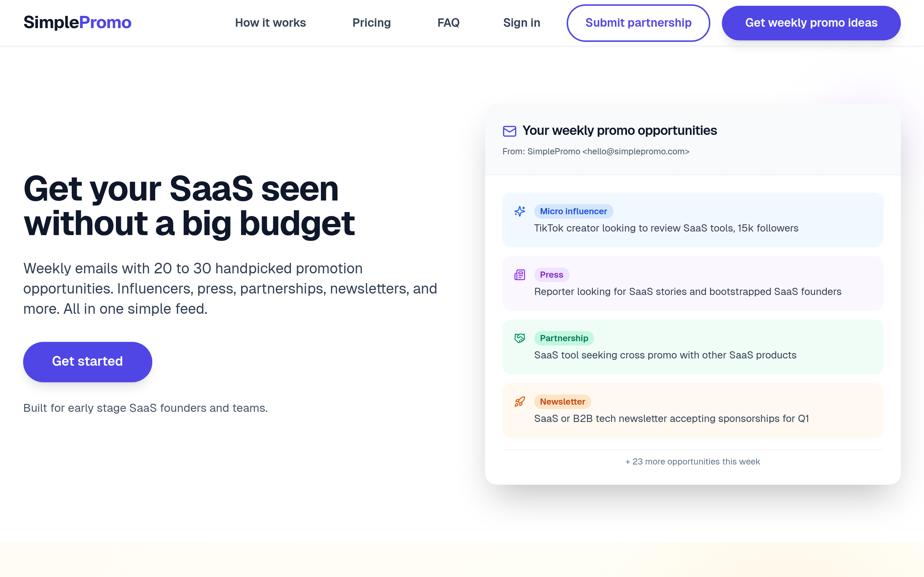
Task: Select the purple Press tag badge
Action: coord(552,275)
